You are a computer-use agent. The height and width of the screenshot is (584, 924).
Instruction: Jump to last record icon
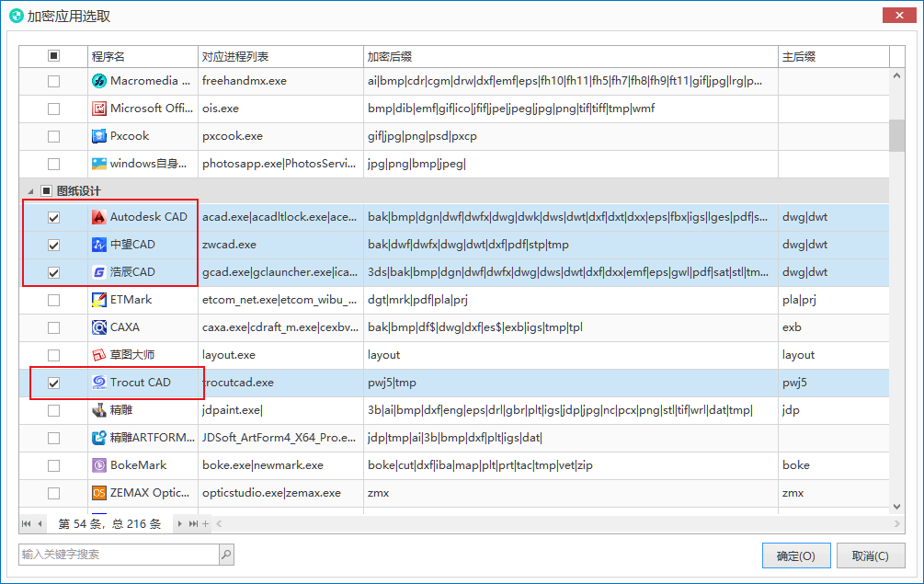pyautogui.click(x=193, y=523)
